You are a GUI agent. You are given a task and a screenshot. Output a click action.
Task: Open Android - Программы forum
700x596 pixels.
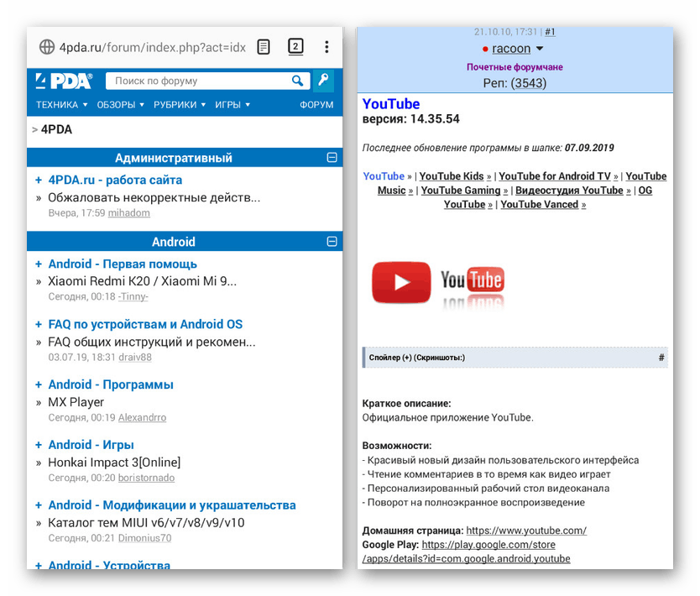[x=111, y=384]
